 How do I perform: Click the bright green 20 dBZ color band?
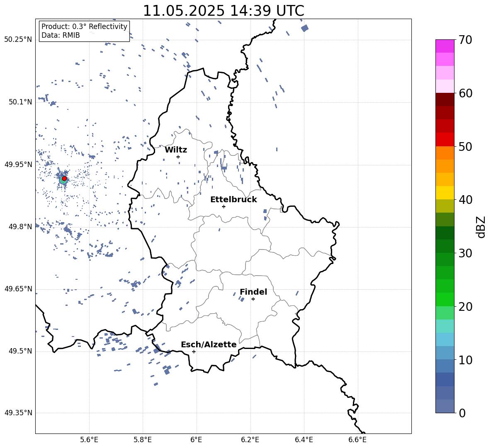[445, 299]
